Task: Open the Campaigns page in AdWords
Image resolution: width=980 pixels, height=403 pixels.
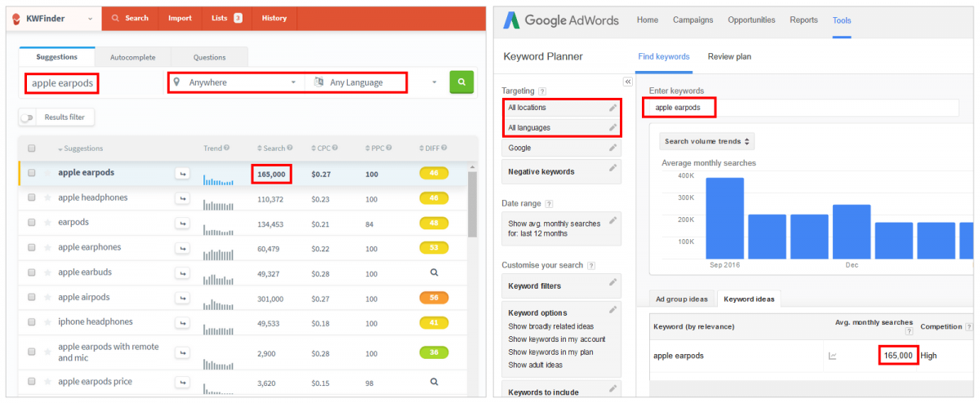Action: (693, 20)
